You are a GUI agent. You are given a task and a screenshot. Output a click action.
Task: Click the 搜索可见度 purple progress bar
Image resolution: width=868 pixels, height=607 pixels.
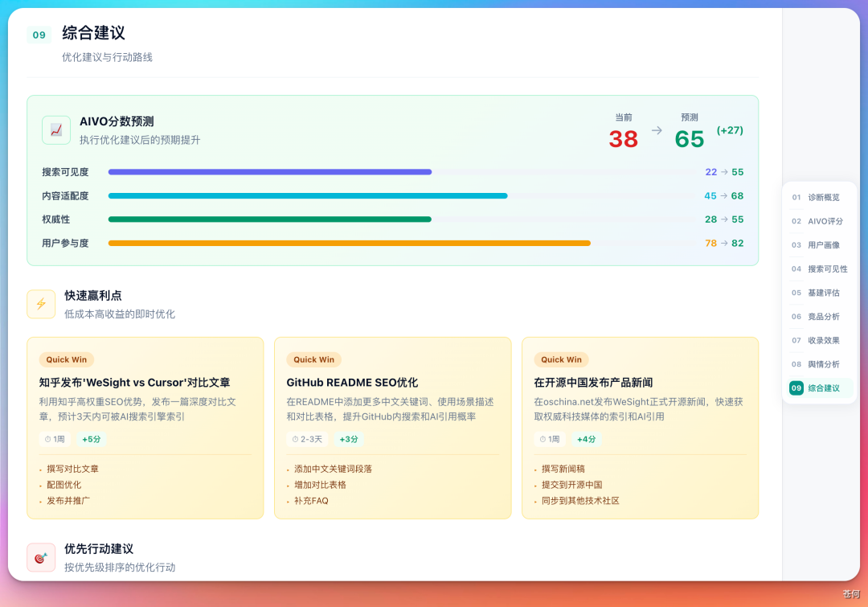(269, 172)
